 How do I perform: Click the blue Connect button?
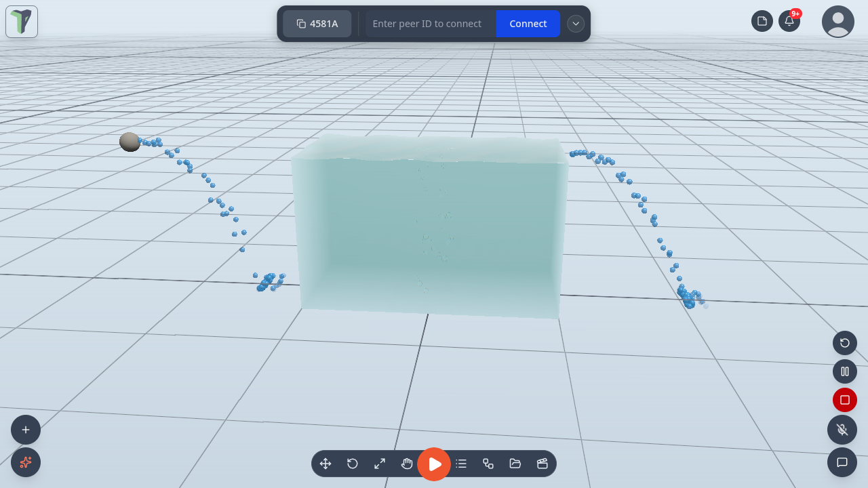pos(528,24)
